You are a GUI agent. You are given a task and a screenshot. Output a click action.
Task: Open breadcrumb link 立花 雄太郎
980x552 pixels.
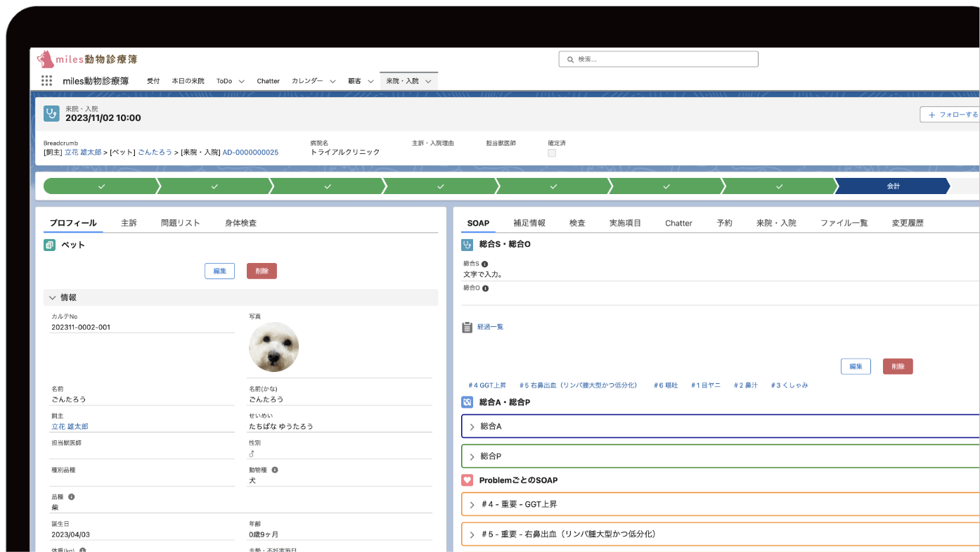tap(83, 152)
